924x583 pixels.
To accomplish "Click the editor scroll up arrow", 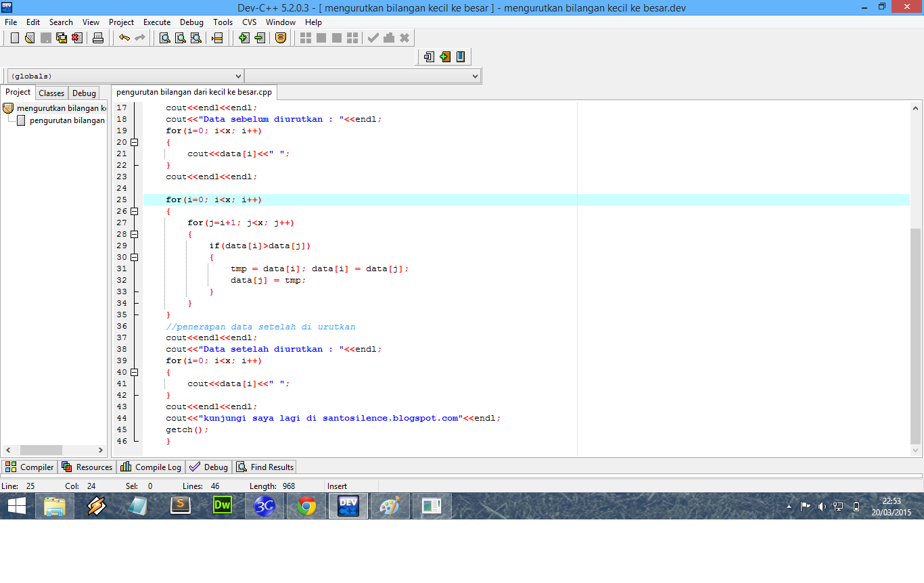I will coord(916,108).
